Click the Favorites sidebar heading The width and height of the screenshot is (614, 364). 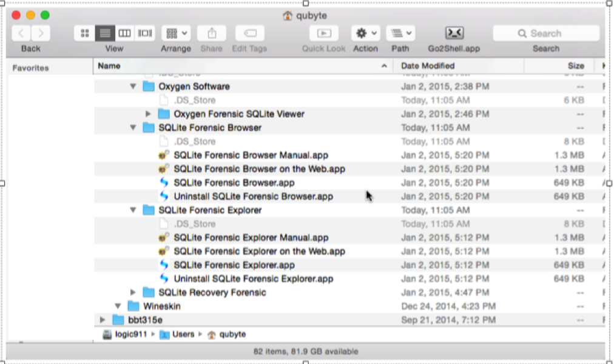point(30,68)
